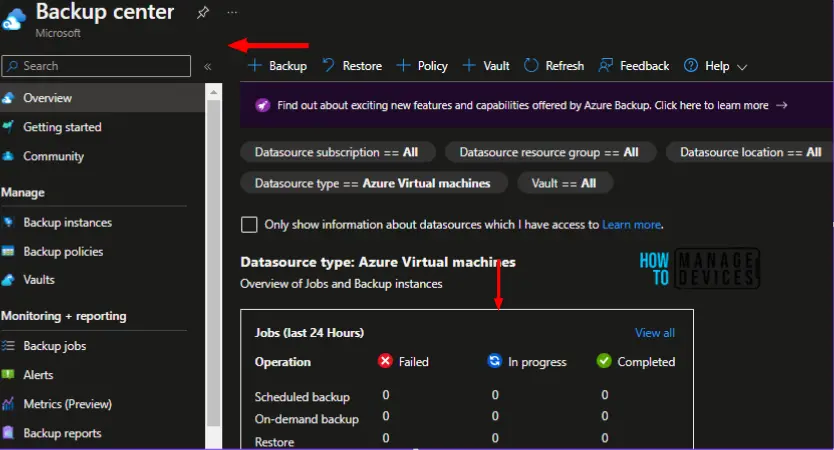Click View all in the Jobs card
The height and width of the screenshot is (450, 834).
pos(655,333)
